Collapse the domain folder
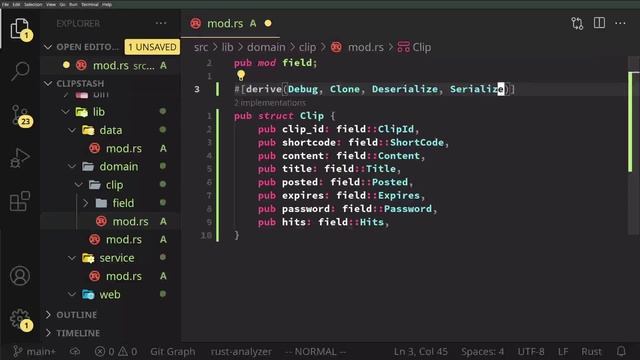This screenshot has height=360, width=640. 72,166
